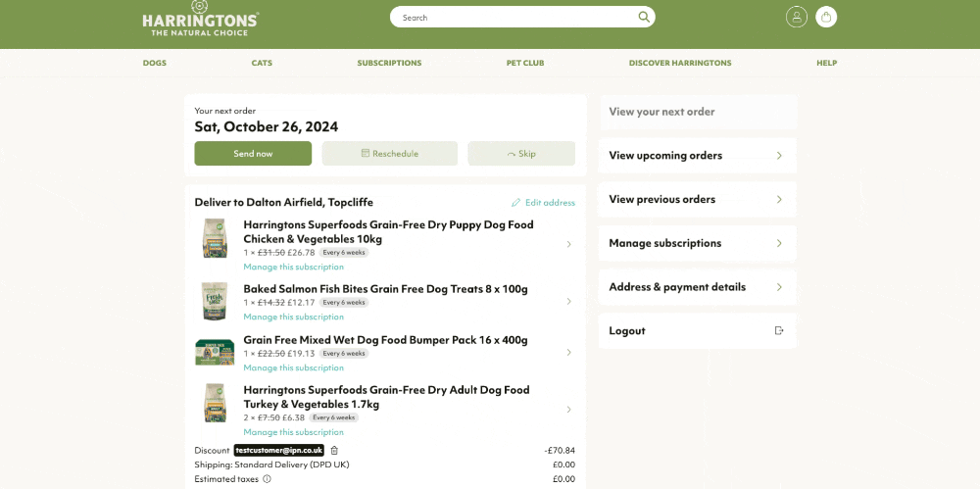
Task: Click Shipping: Standard Delivery (DPD UK) text
Action: (x=271, y=465)
